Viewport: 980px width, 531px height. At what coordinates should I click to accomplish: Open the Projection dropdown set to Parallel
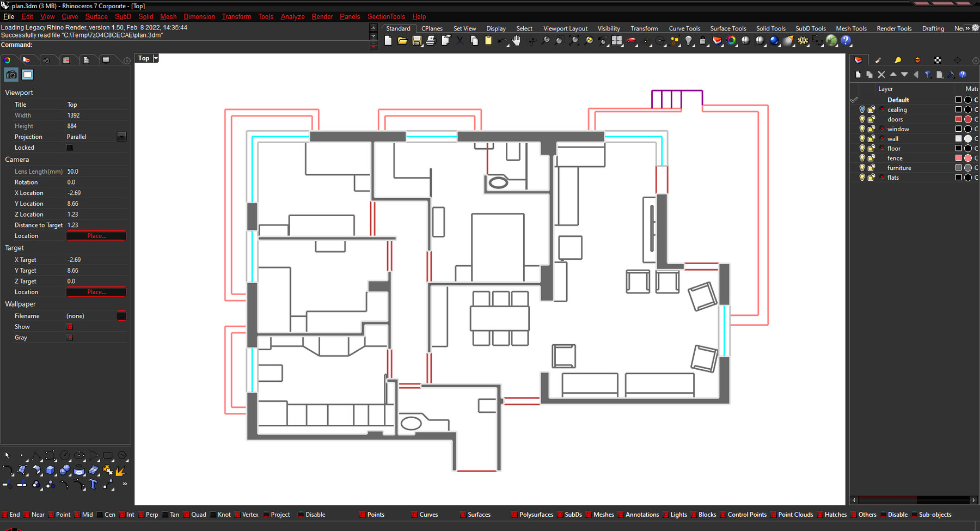point(122,136)
